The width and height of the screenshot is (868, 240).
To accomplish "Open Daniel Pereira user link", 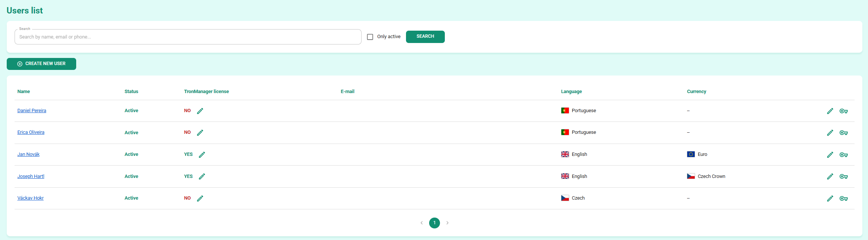I will coord(32,111).
